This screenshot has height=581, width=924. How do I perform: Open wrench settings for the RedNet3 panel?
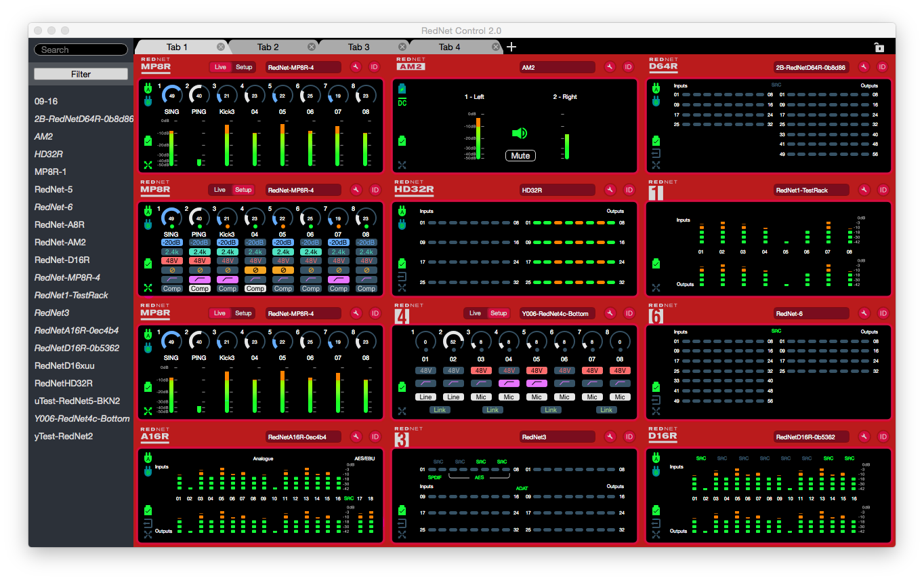tap(610, 437)
